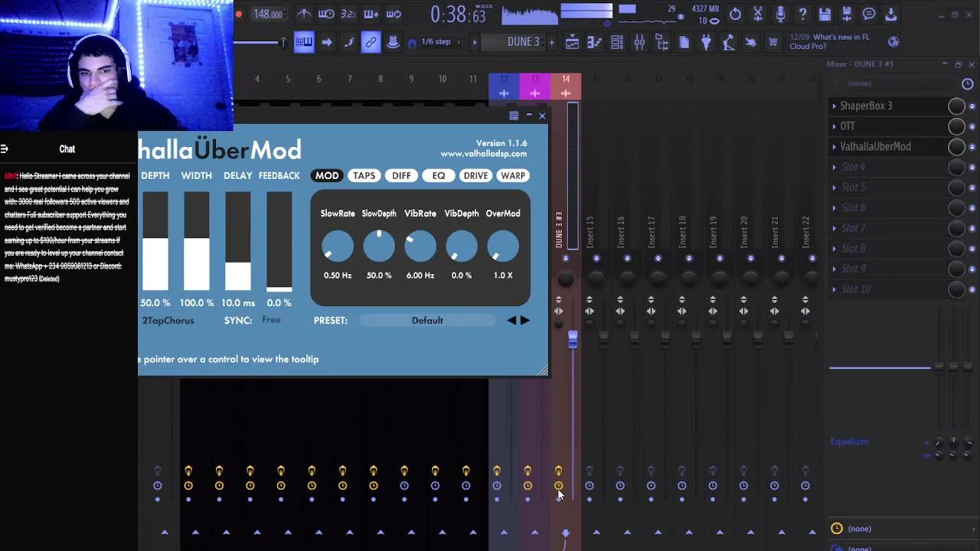Select the DRIVE tab in ValhallaUberMod
This screenshot has height=551, width=980.
pos(475,176)
